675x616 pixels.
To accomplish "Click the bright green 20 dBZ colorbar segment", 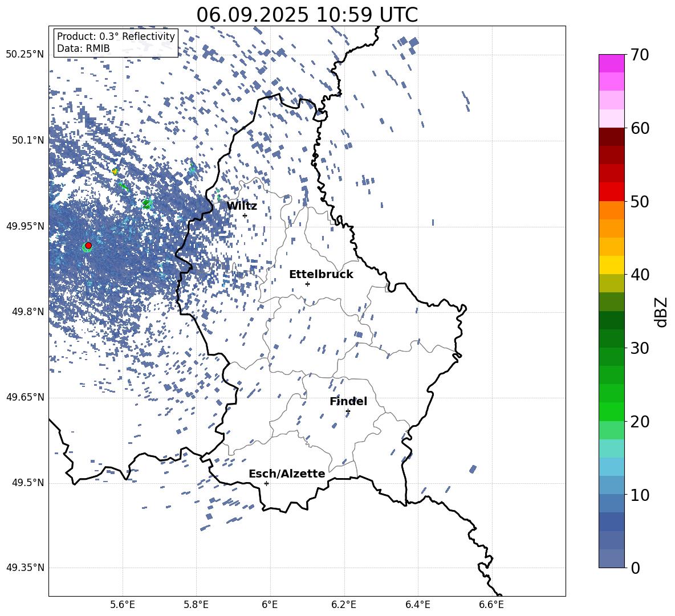I will pyautogui.click(x=611, y=411).
